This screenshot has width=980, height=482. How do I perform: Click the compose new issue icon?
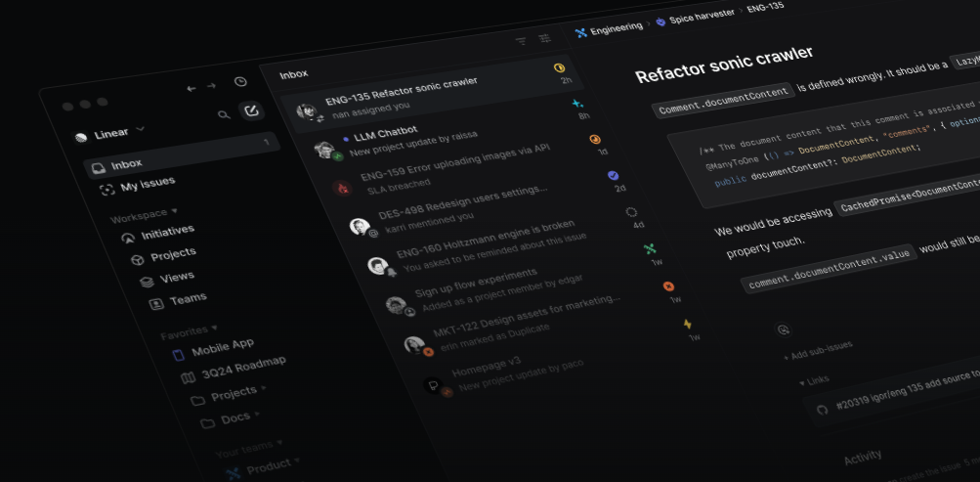click(x=251, y=110)
